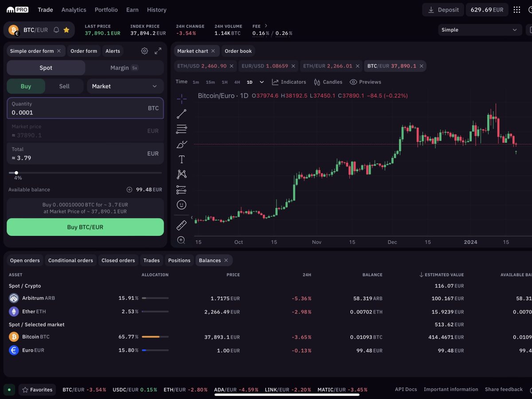Select the brush drawing tool
Screen dimensions: 532x399
point(181,144)
